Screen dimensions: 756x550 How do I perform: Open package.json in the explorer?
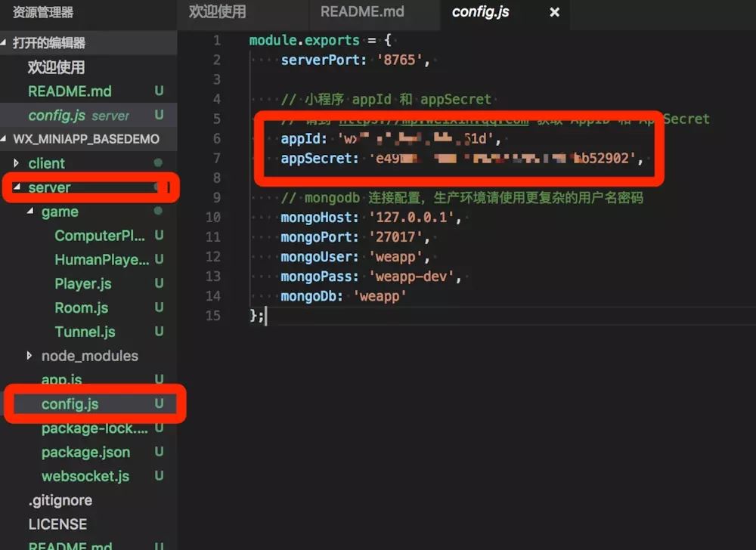click(x=85, y=453)
